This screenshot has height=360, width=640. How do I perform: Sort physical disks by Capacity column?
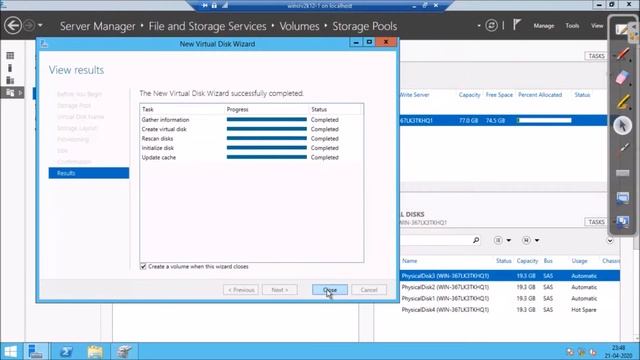[527, 261]
